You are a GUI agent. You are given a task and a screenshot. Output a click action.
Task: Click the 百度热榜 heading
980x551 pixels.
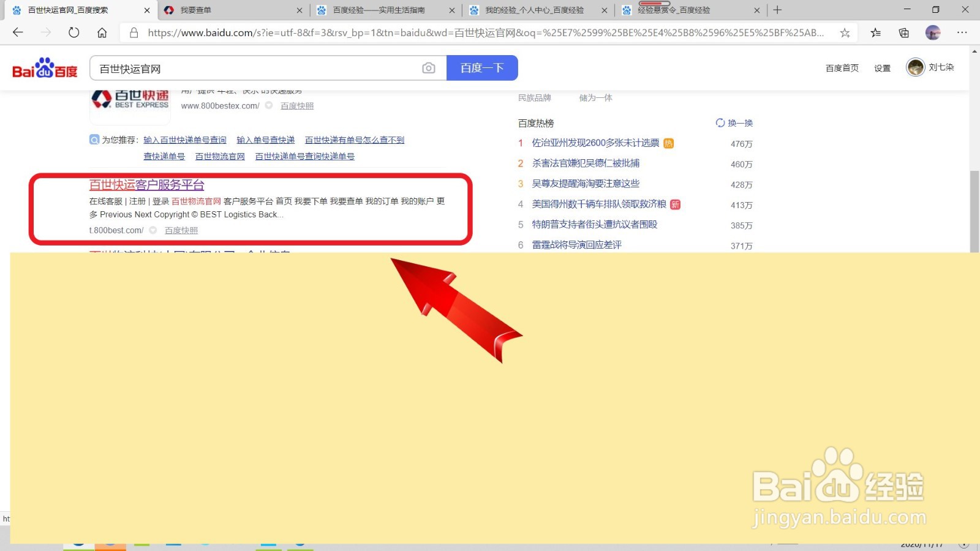click(x=536, y=123)
